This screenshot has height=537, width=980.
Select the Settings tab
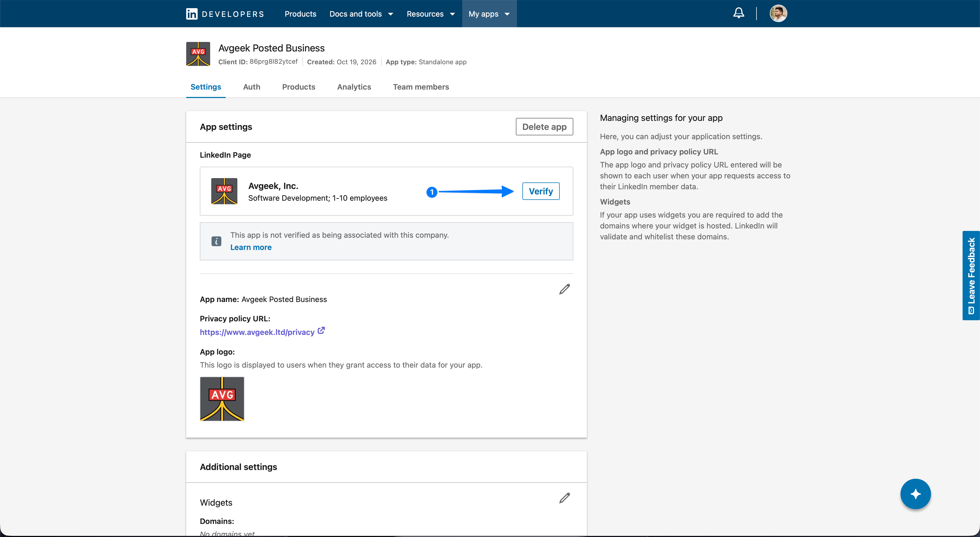(206, 87)
